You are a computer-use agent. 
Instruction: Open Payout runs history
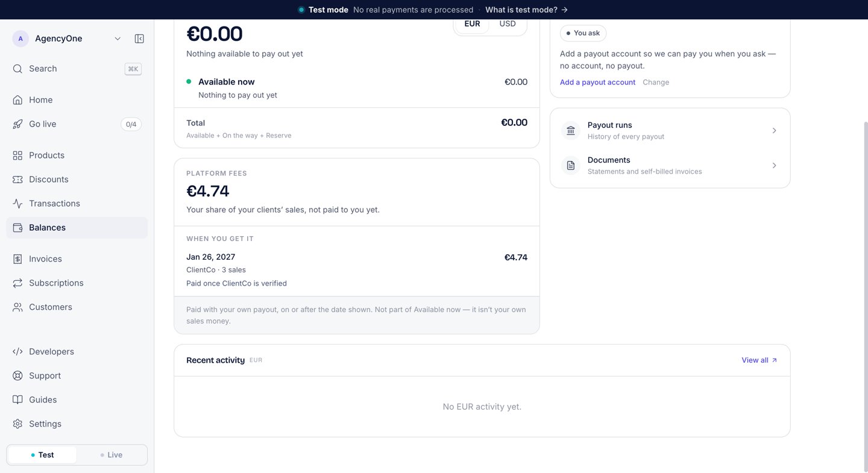tap(670, 130)
